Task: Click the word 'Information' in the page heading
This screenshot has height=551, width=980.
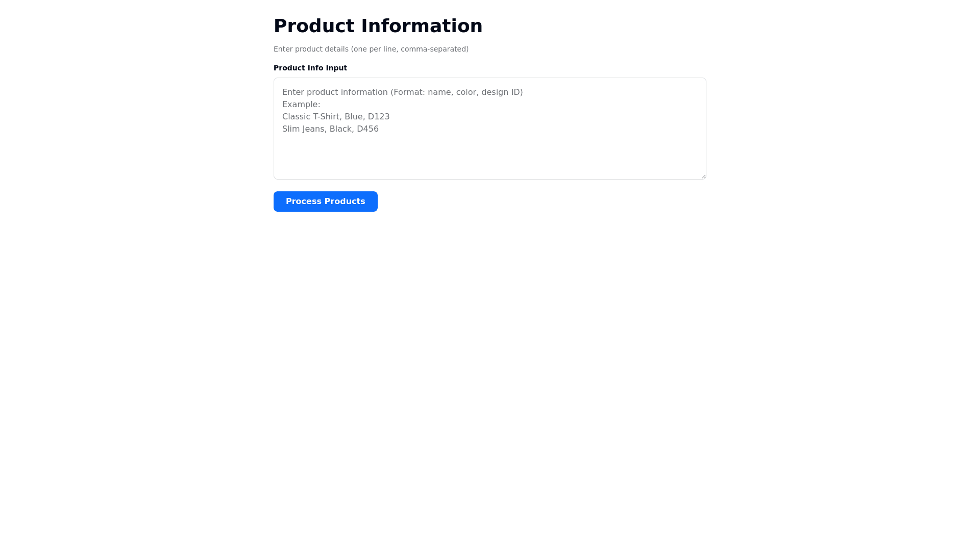Action: coord(422,26)
